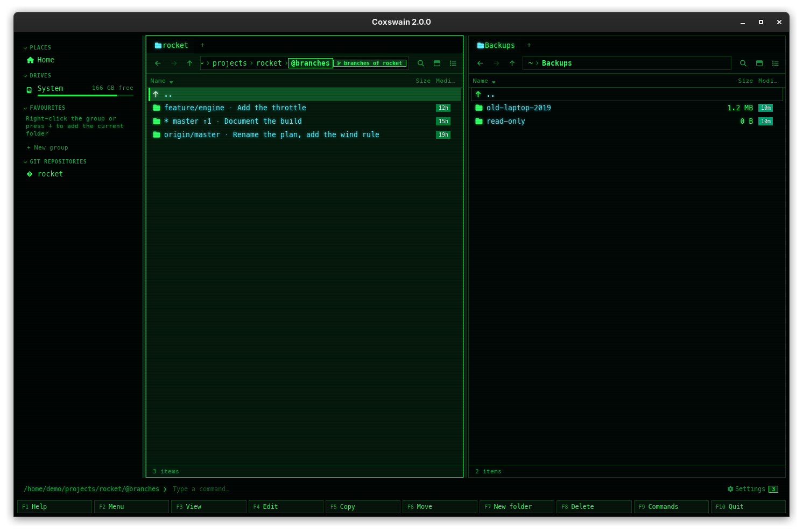Go up one level in Backups pane
Viewport: 803px width, 532px height.
click(512, 63)
